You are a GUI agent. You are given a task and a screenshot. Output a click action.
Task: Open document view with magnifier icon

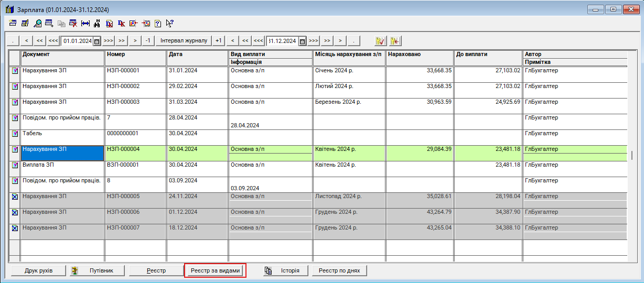point(37,23)
